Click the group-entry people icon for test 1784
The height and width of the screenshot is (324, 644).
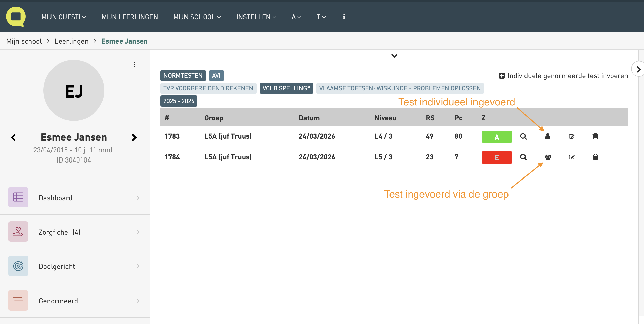click(x=548, y=157)
